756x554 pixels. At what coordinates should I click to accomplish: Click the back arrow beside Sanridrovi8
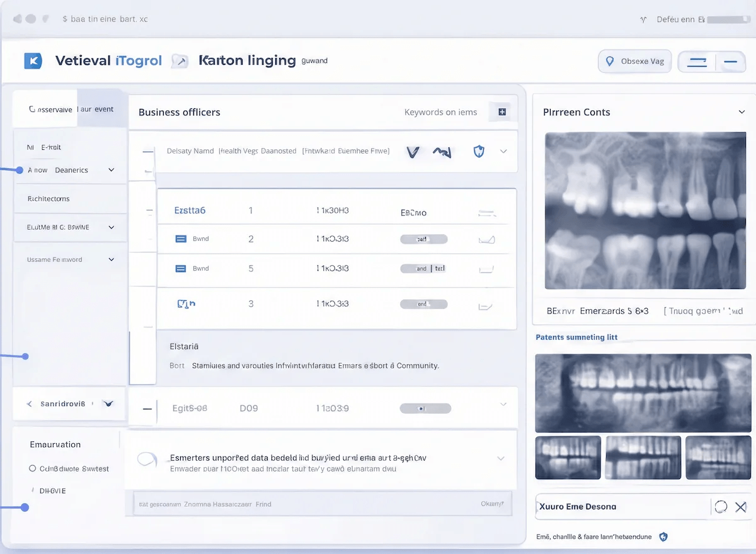(29, 404)
